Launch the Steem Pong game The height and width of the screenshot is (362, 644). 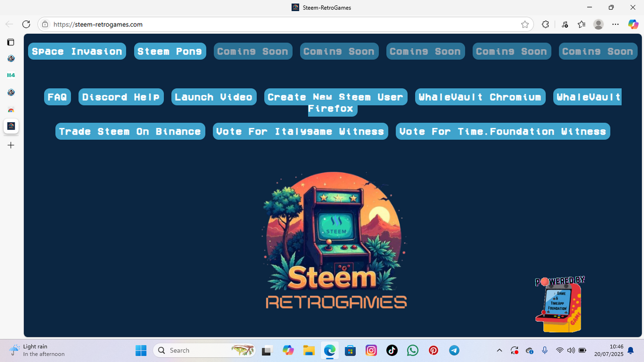pos(170,51)
